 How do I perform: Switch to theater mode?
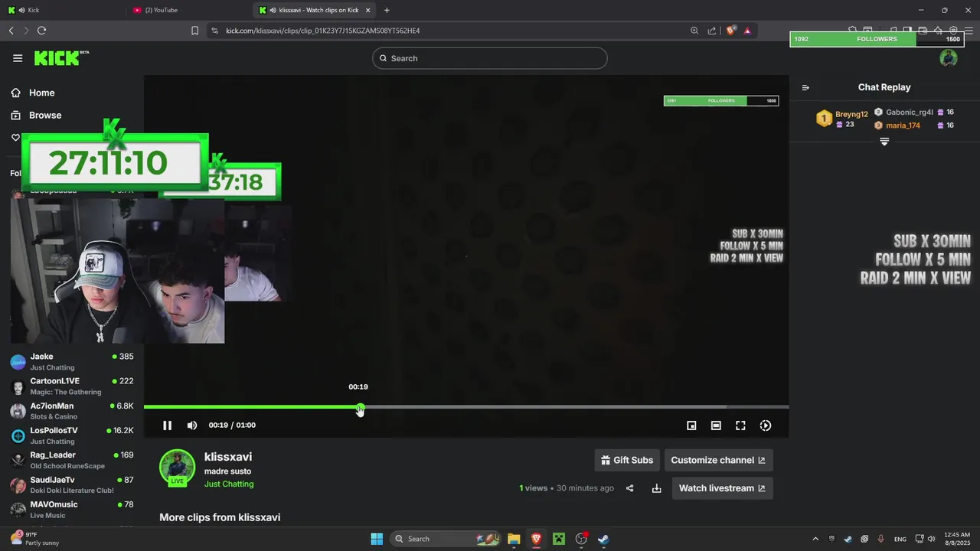(716, 425)
